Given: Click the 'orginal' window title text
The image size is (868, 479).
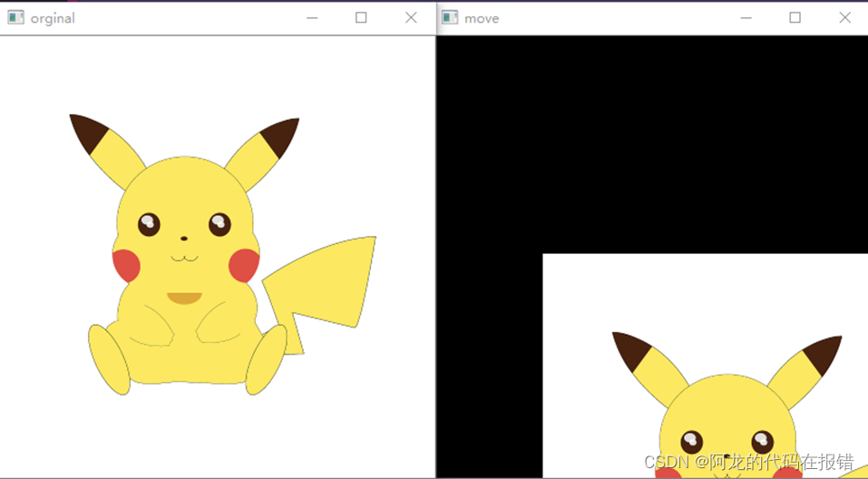Looking at the screenshot, I should pos(53,19).
